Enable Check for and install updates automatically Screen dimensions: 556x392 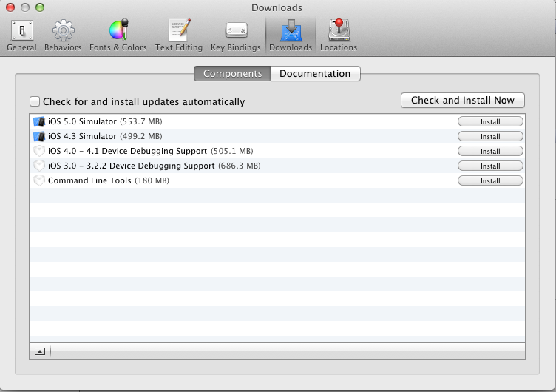click(x=35, y=101)
